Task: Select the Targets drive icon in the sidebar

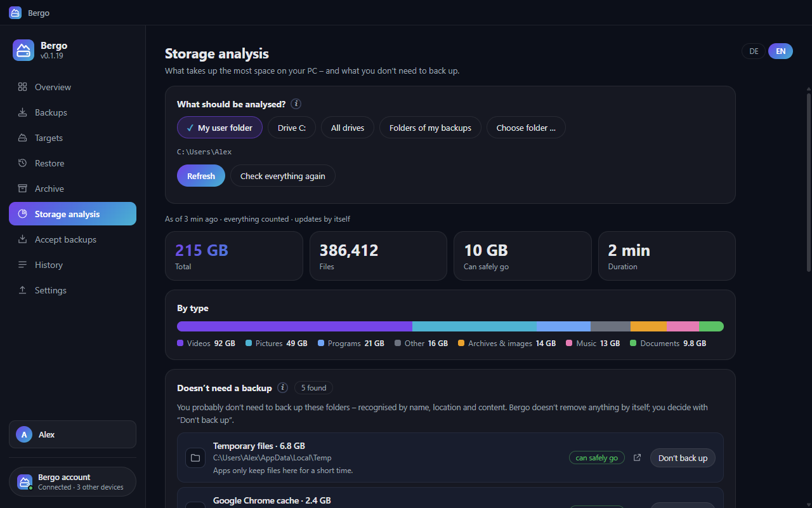Action: click(x=23, y=138)
